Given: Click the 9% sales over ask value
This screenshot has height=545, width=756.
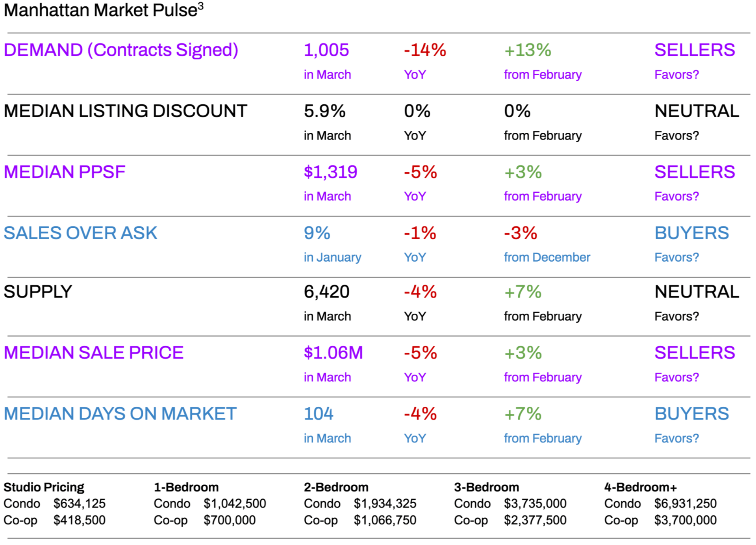Looking at the screenshot, I should tap(317, 233).
